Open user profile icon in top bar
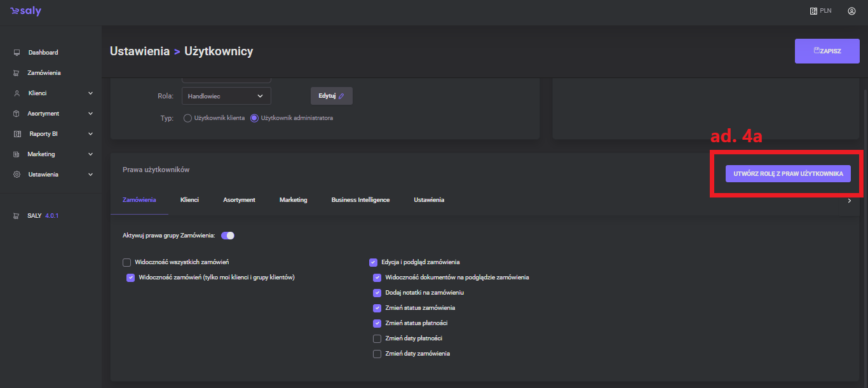868x388 pixels. click(x=851, y=11)
